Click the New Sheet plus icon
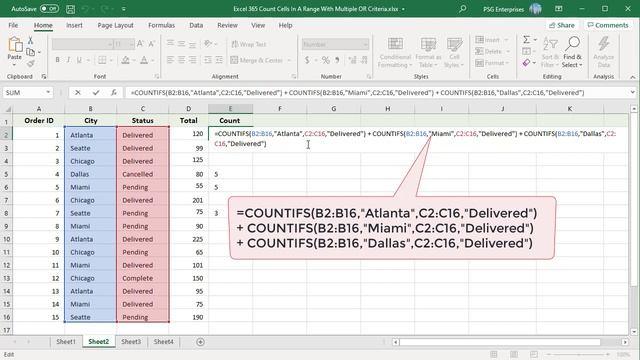This screenshot has height=360, width=640. pyautogui.click(x=200, y=342)
